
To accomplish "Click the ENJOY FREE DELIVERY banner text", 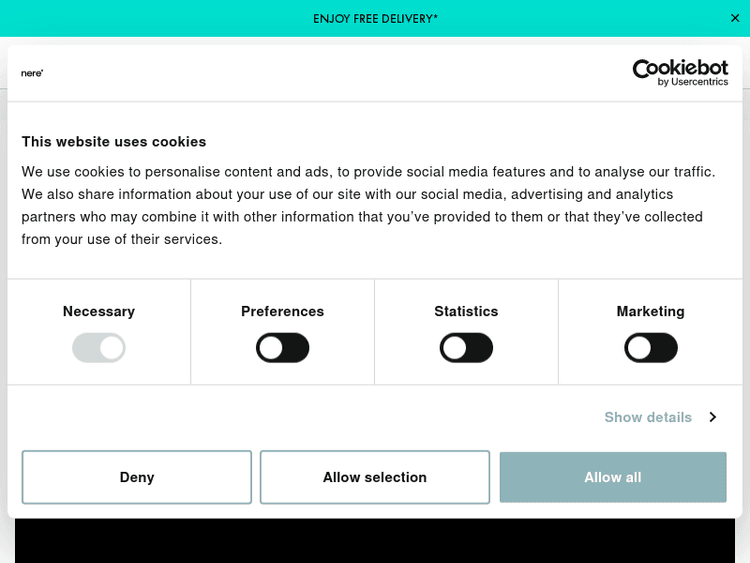I will (375, 19).
